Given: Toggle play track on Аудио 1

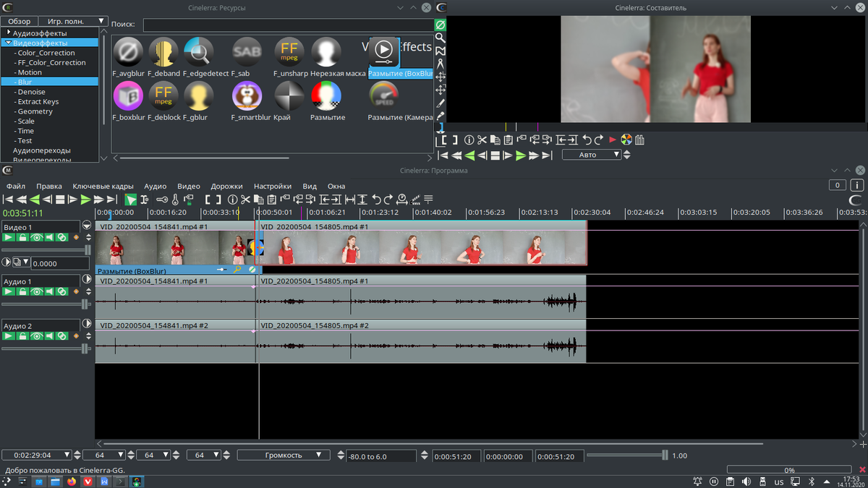Looking at the screenshot, I should [9, 291].
